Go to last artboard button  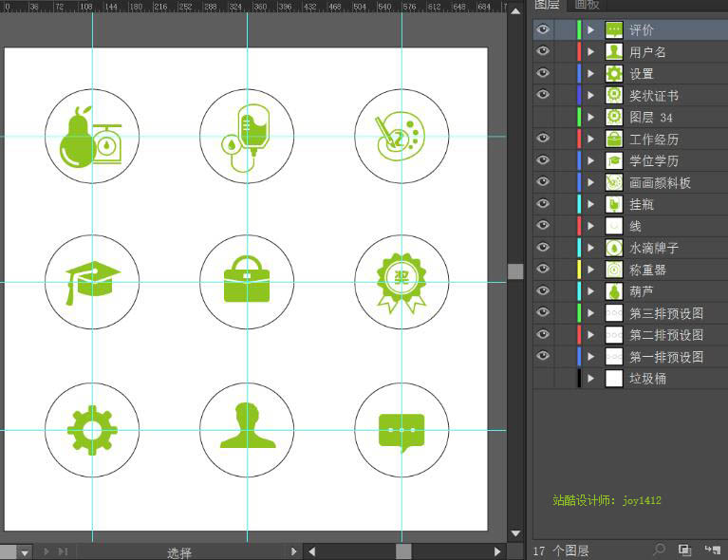click(x=63, y=551)
